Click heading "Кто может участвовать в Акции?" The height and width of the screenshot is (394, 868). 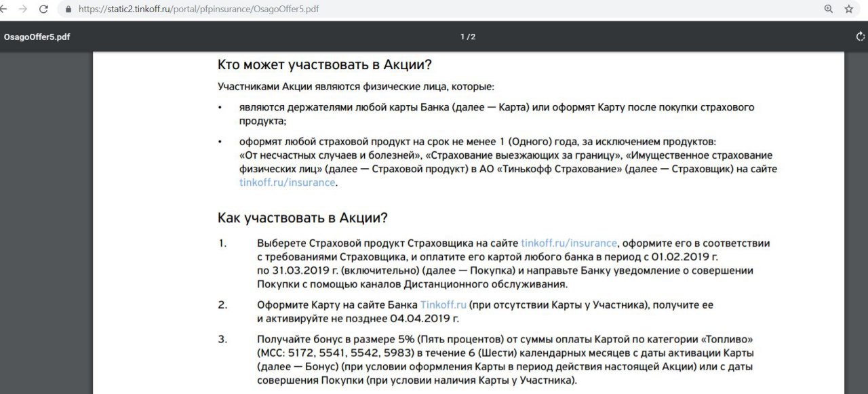click(325, 65)
